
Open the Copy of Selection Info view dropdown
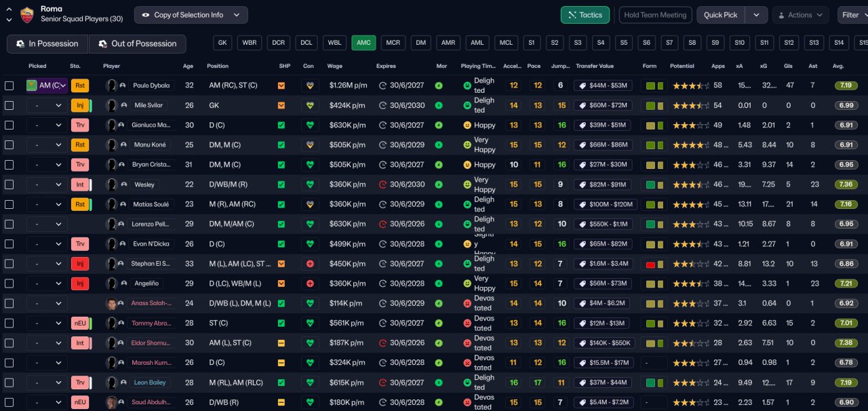[x=191, y=15]
